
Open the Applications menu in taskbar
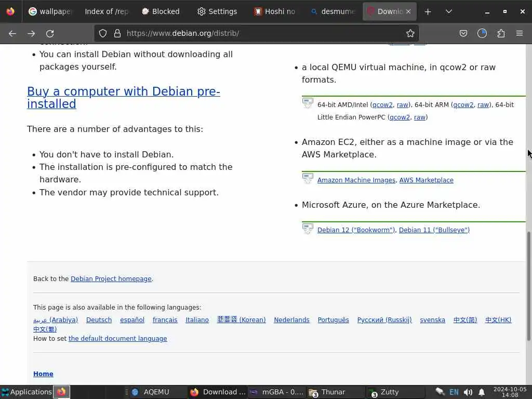click(26, 392)
